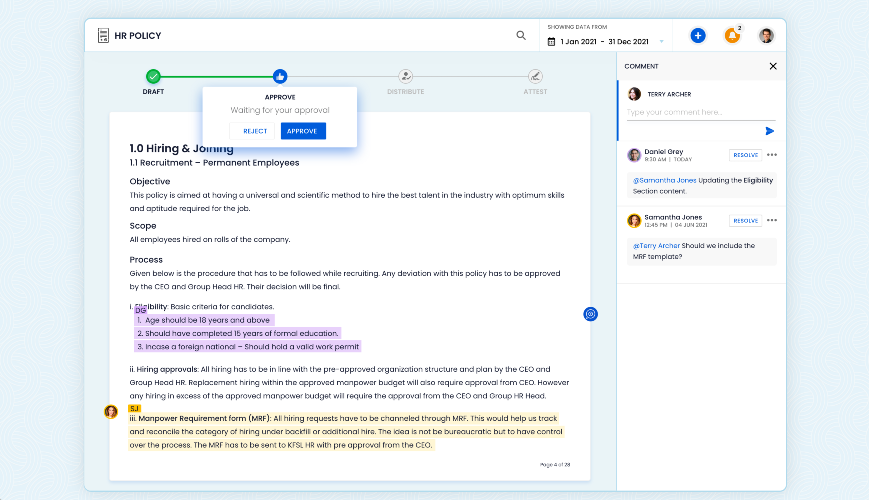The width and height of the screenshot is (869, 500).
Task: Click highlighted text "Age should be 18 years and above"
Action: [205, 320]
